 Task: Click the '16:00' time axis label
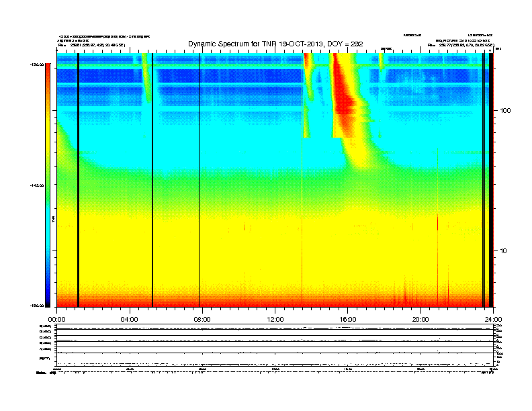[348, 320]
